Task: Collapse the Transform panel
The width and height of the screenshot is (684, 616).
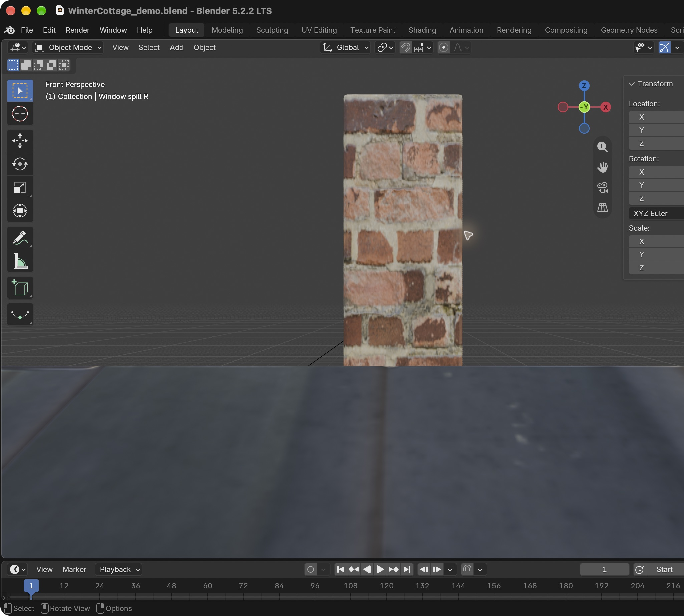Action: [x=632, y=84]
